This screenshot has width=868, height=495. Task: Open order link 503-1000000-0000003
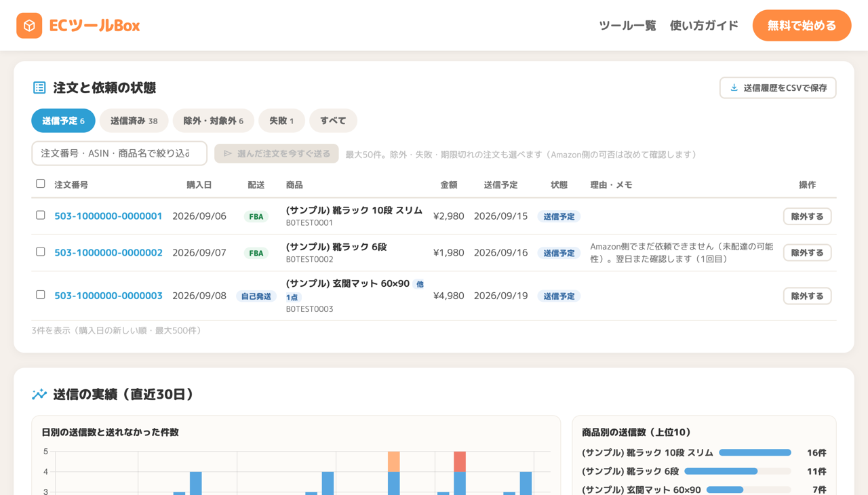tap(108, 296)
